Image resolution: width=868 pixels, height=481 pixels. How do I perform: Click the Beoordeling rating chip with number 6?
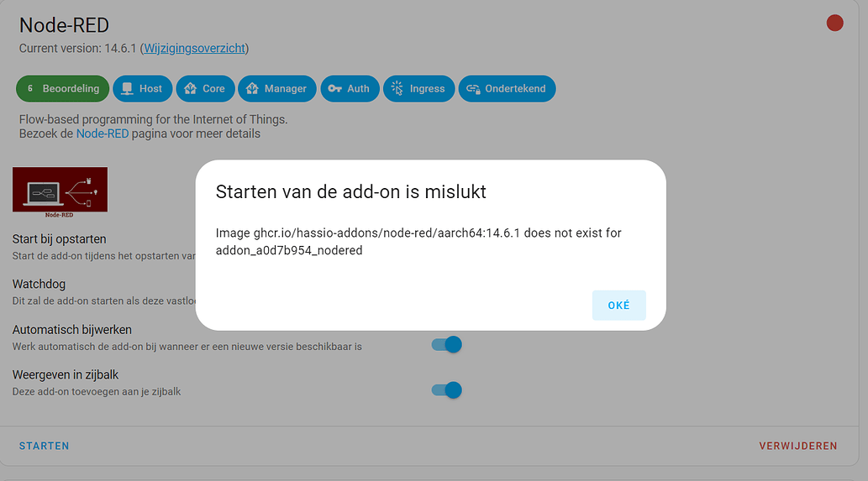point(62,88)
